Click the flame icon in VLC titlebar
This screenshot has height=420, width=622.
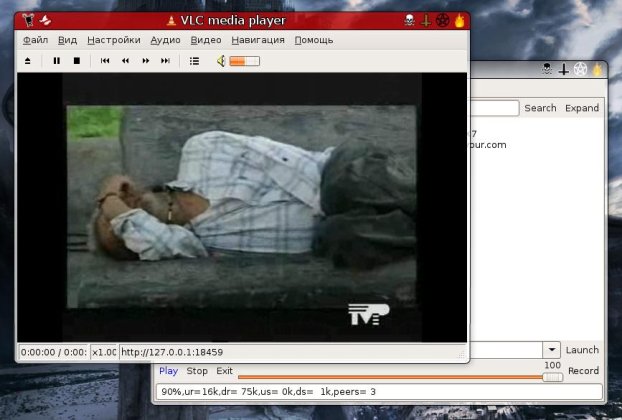coord(459,20)
